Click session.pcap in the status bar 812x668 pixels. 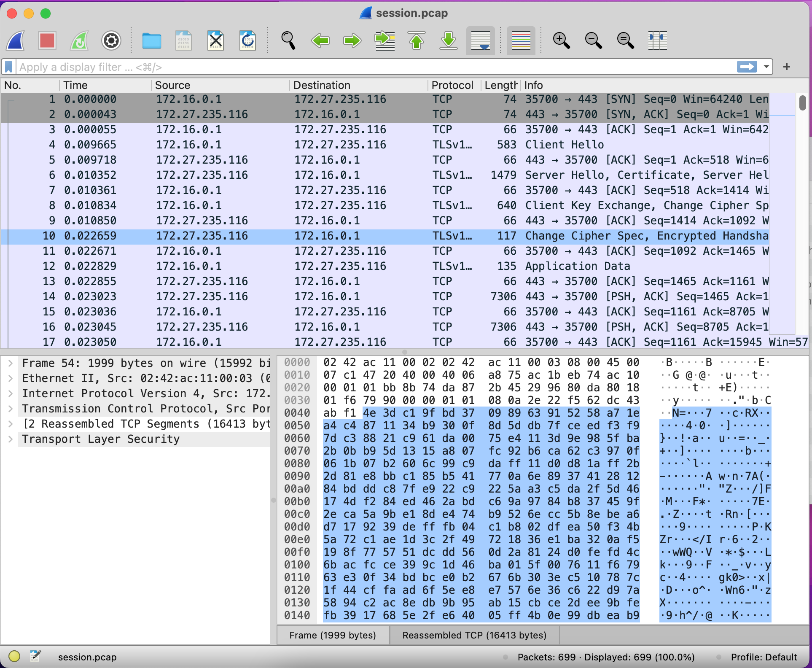point(87,657)
